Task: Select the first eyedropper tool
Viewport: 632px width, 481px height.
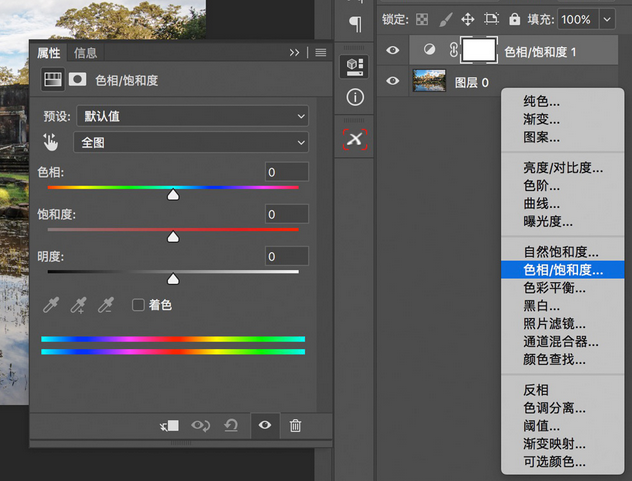Action: click(51, 305)
